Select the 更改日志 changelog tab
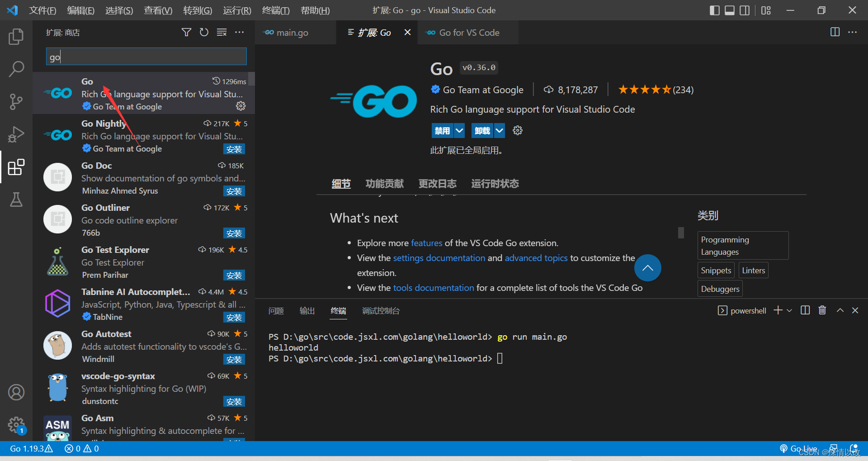This screenshot has height=461, width=868. click(437, 183)
